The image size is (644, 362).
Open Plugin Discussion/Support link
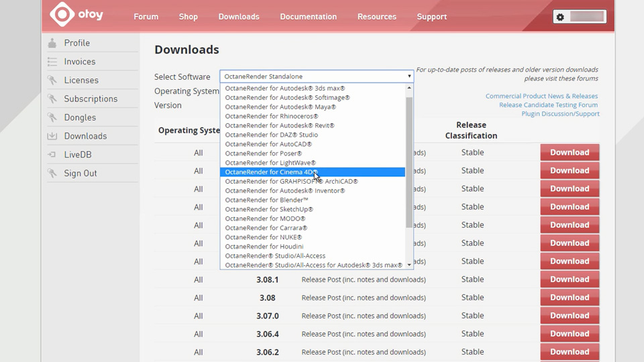click(560, 114)
